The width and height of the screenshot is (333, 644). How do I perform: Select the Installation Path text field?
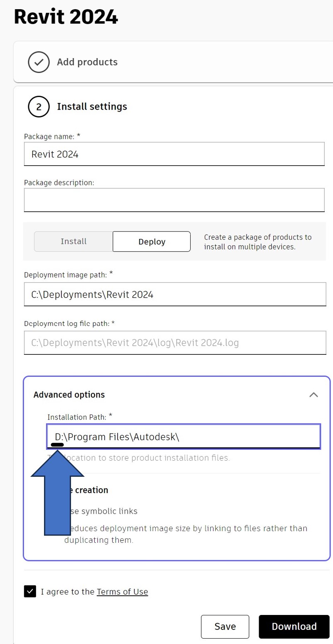coord(184,437)
